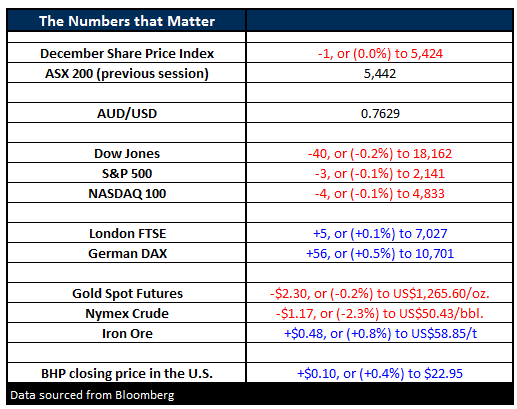517x409 pixels.
Task: Click the 'The Numbers that Matter' header
Action: pos(127,21)
